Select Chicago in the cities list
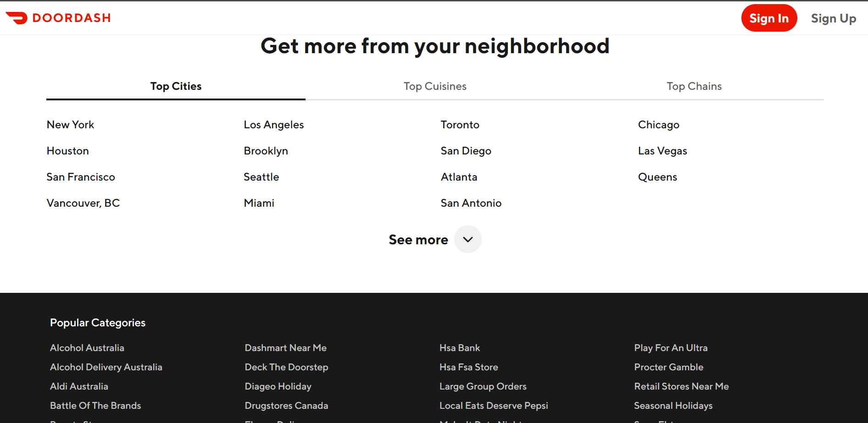Screen dimensions: 868x423 click(x=658, y=125)
